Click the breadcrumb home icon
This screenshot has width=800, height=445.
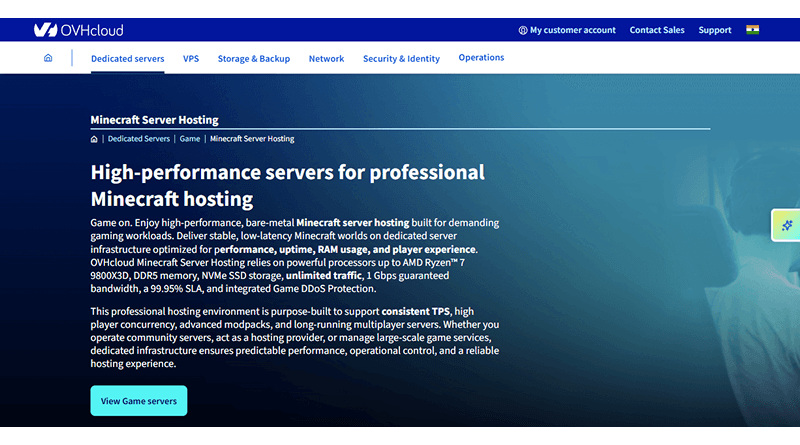pyautogui.click(x=94, y=139)
